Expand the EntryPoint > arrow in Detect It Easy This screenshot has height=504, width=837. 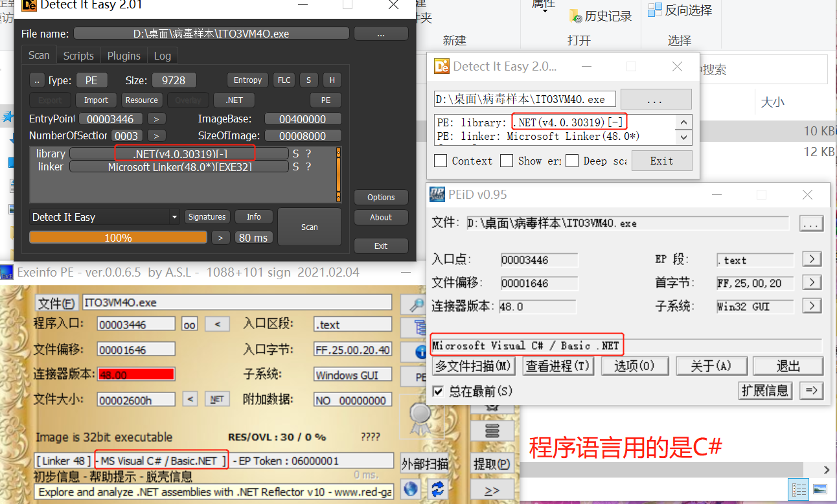156,119
